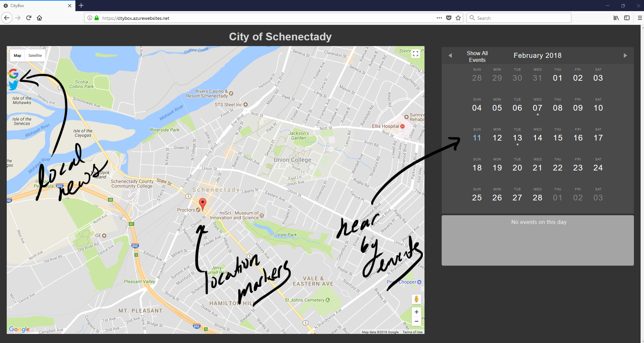Click Vale Park label on map
Screen dimensions: 644x343
287,235
